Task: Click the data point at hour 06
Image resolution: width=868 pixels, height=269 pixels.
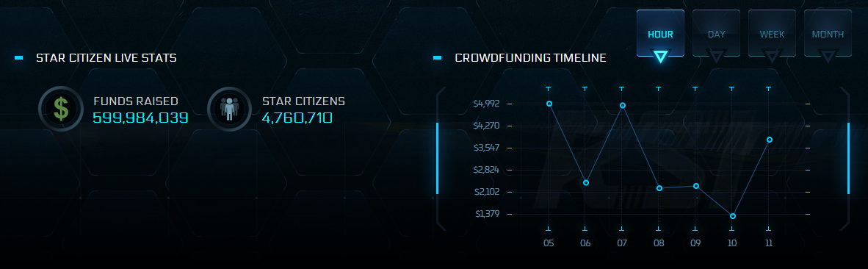Action: pyautogui.click(x=586, y=183)
